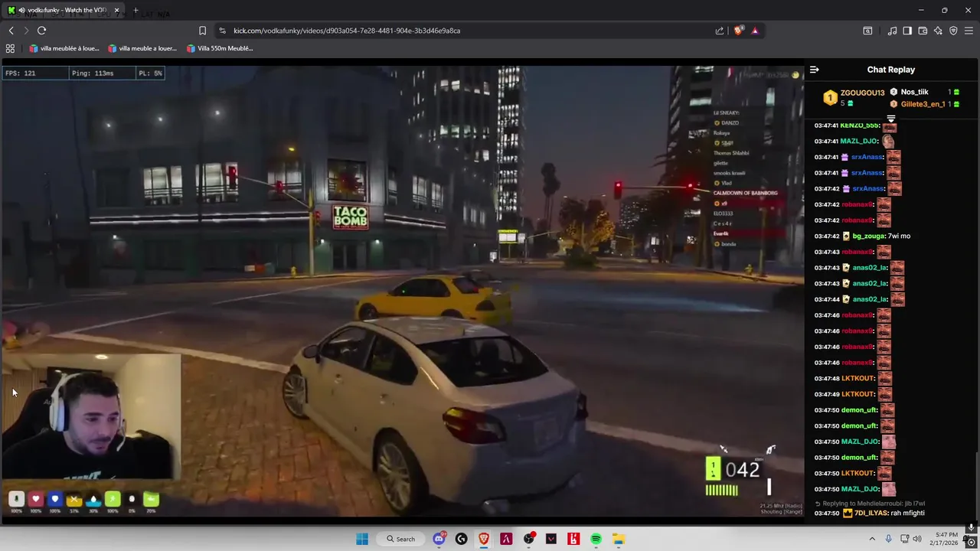Open Logitech G Hub from taskbar
This screenshot has height=551, width=980.
coord(461,539)
